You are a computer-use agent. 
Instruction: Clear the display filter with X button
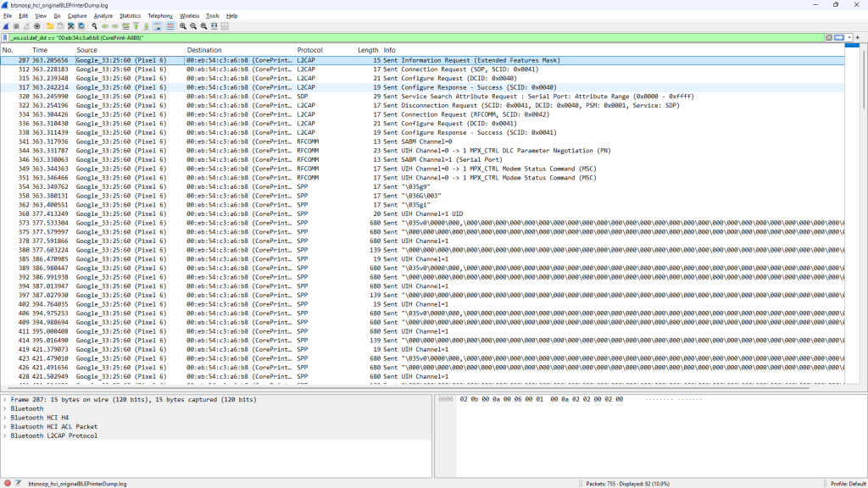coord(829,38)
